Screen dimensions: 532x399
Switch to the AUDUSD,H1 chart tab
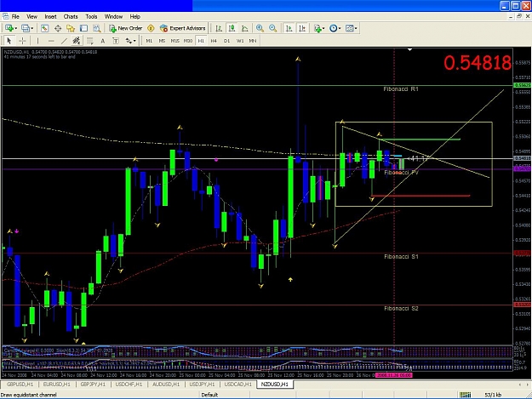pyautogui.click(x=166, y=385)
